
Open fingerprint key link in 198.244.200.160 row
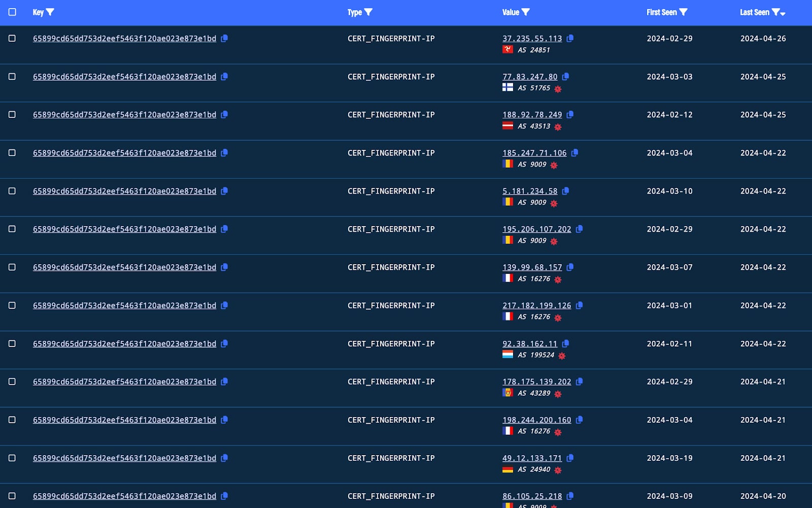click(x=124, y=420)
